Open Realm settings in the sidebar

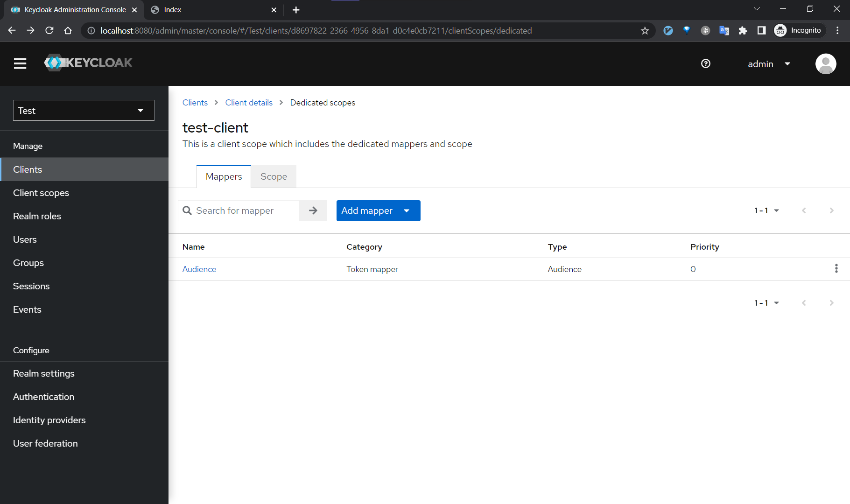[84, 373]
